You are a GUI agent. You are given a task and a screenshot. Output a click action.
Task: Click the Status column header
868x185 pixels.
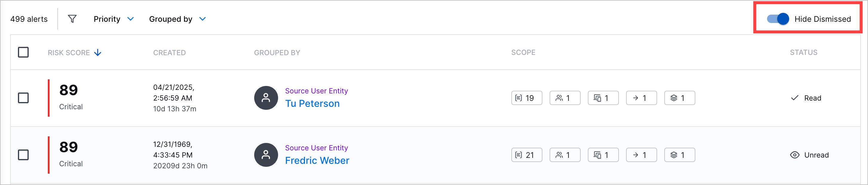(804, 53)
